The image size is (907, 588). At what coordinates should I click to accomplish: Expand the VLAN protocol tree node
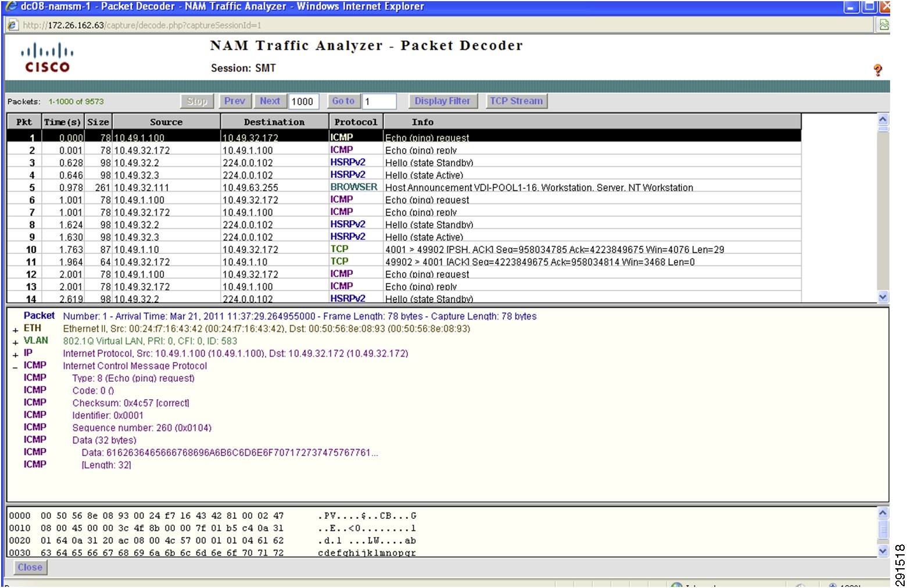pyautogui.click(x=16, y=342)
